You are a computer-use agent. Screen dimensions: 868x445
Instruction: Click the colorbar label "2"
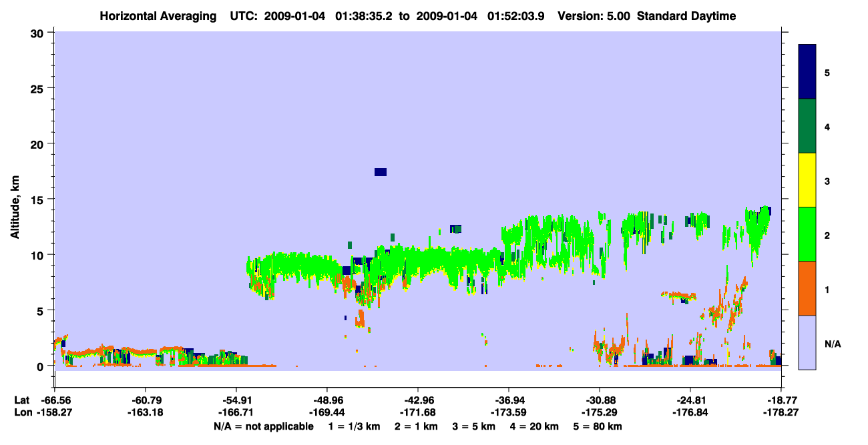[827, 235]
